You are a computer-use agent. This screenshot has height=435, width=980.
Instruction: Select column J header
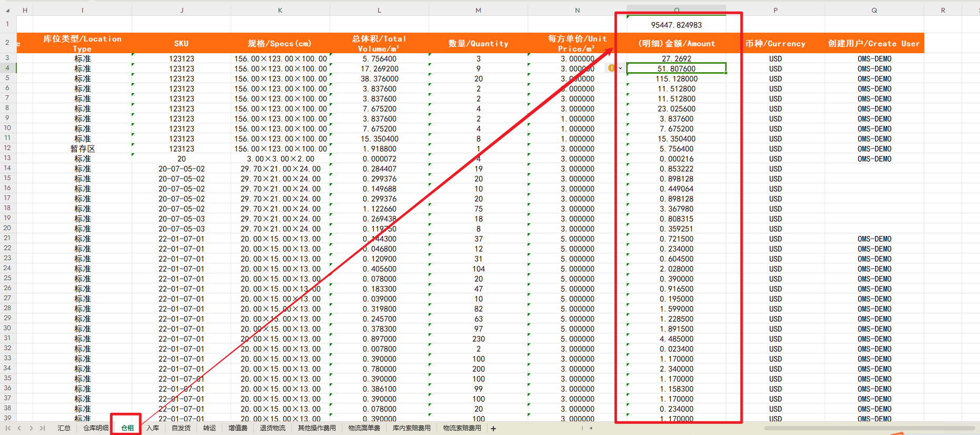pos(182,10)
